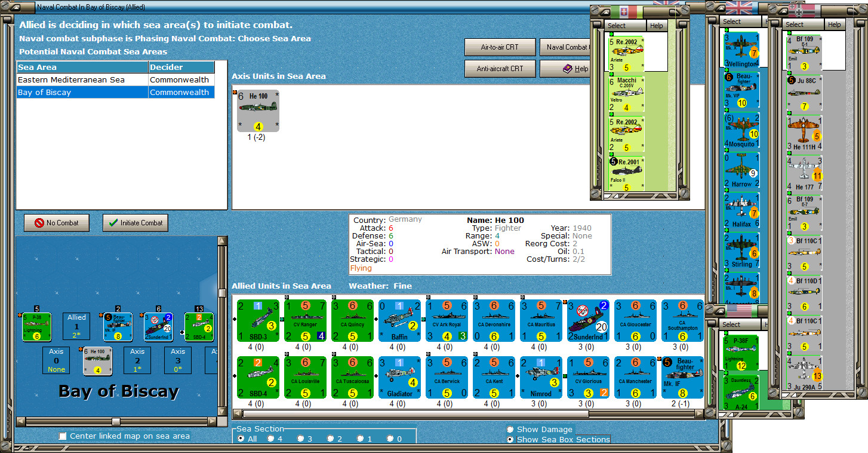This screenshot has height=453, width=868.
Task: Open Help menu in the Italian units window
Action: click(657, 26)
